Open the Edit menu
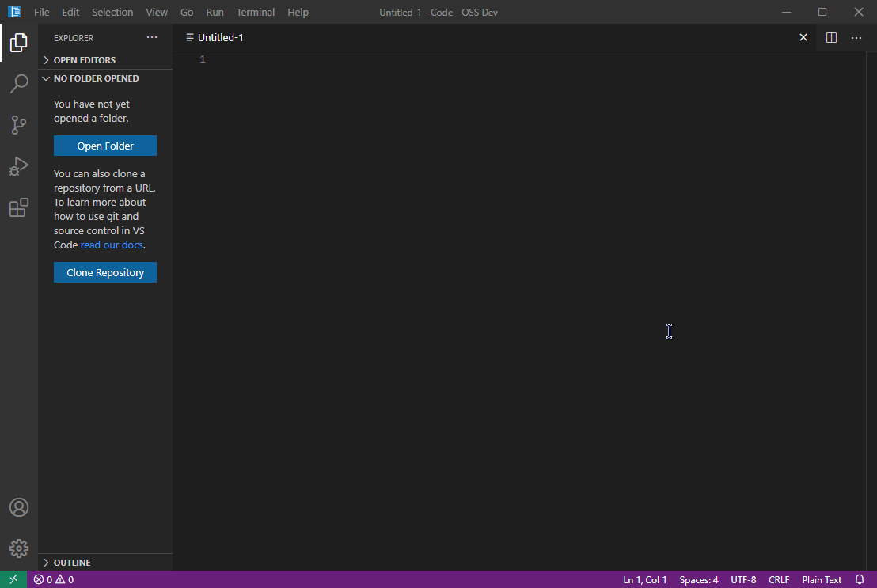Viewport: 877px width, 588px height. pos(70,12)
